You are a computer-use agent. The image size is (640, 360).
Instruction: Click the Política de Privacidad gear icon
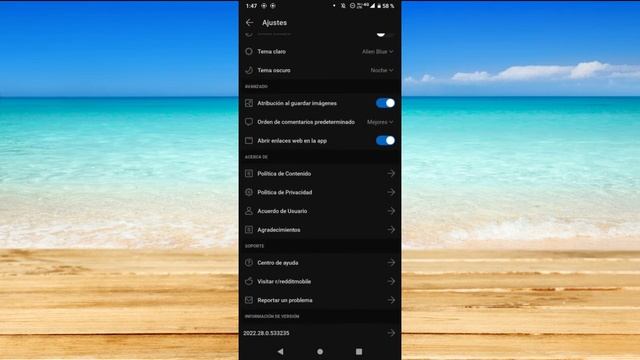(x=249, y=192)
